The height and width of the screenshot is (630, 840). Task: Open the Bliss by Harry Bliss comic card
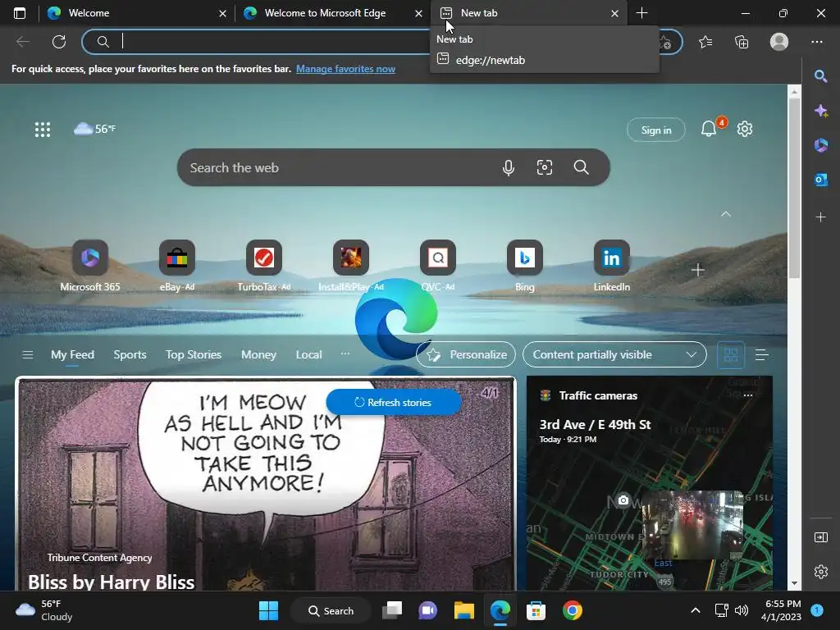click(266, 485)
